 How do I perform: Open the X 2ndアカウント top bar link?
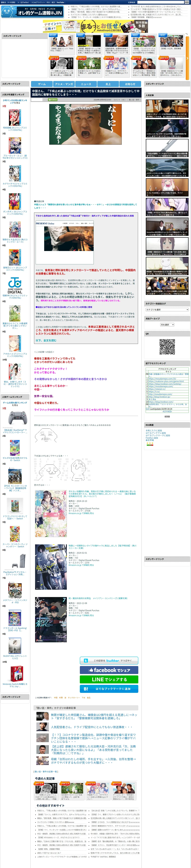coord(38,2)
